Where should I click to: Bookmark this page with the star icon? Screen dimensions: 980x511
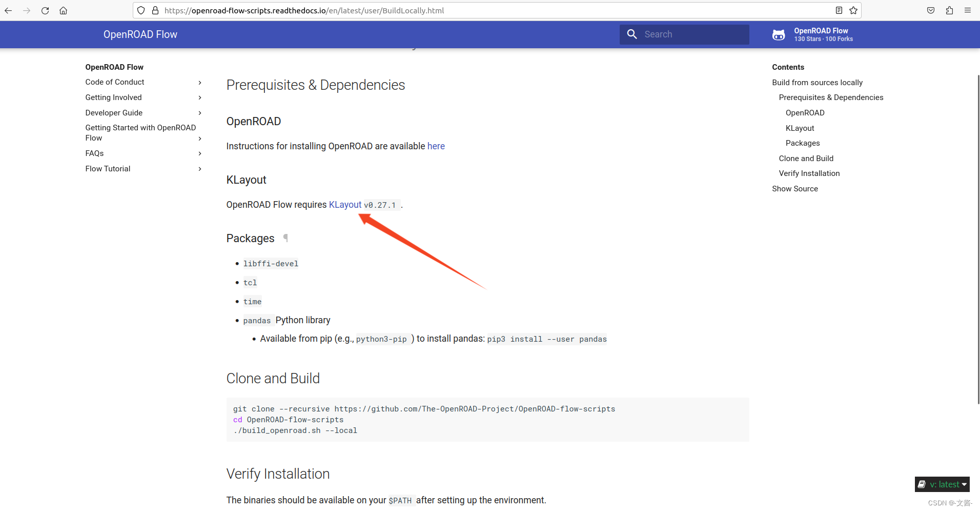[853, 10]
